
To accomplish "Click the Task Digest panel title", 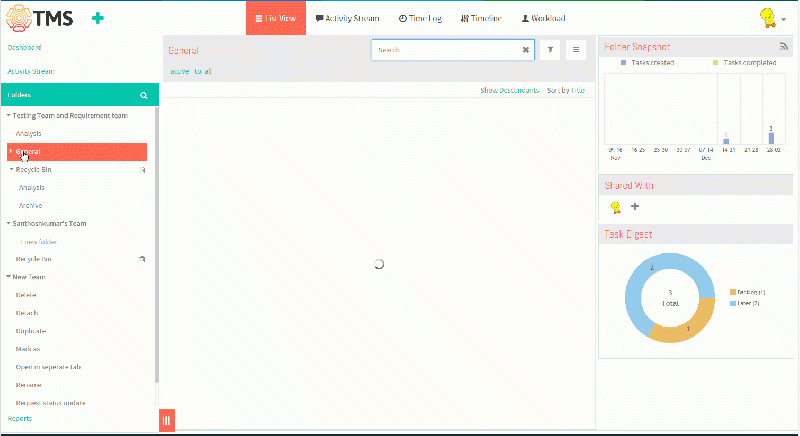I will point(628,234).
